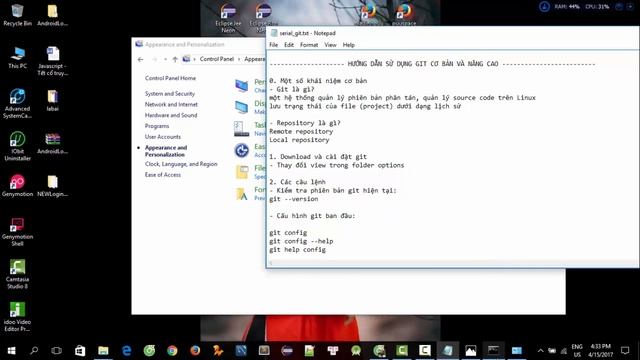This screenshot has width=640, height=360.
Task: Open Notepad Edit menu
Action: click(x=289, y=45)
